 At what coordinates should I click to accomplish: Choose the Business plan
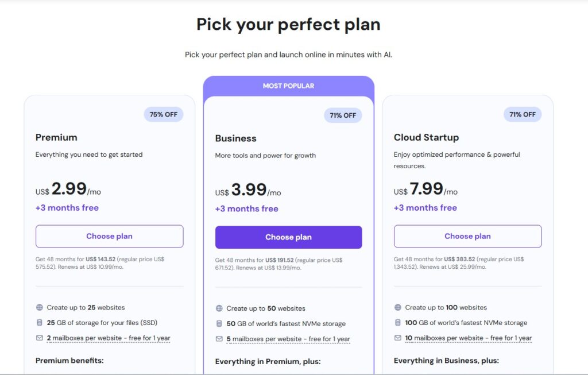pyautogui.click(x=288, y=237)
